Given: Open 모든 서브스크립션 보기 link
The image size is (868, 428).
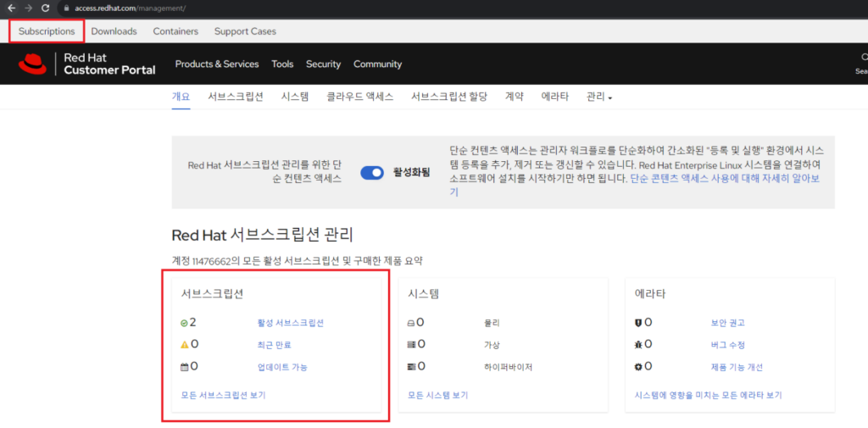Looking at the screenshot, I should pos(223,395).
